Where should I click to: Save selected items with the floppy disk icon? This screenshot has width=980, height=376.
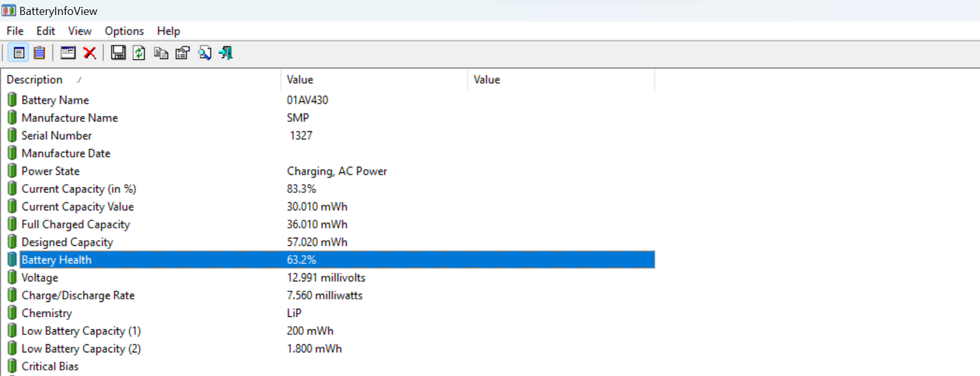(118, 53)
